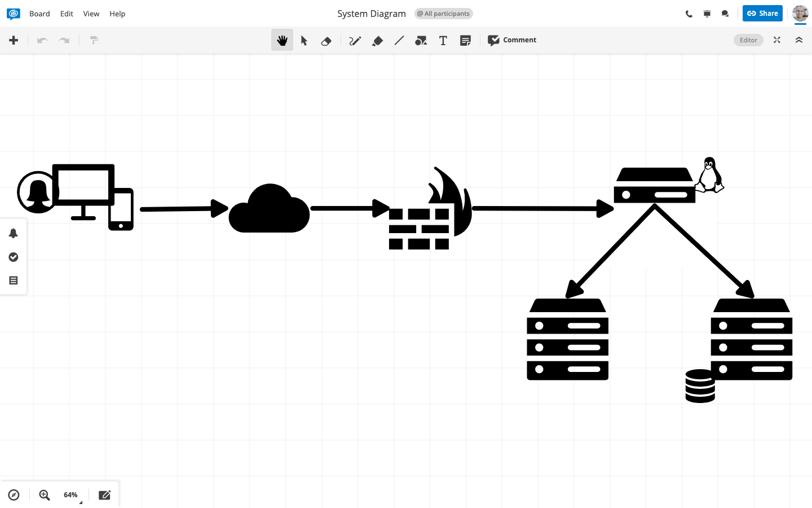Screen dimensions: 812x508
Task: Click the Undo arrow
Action: pyautogui.click(x=42, y=40)
